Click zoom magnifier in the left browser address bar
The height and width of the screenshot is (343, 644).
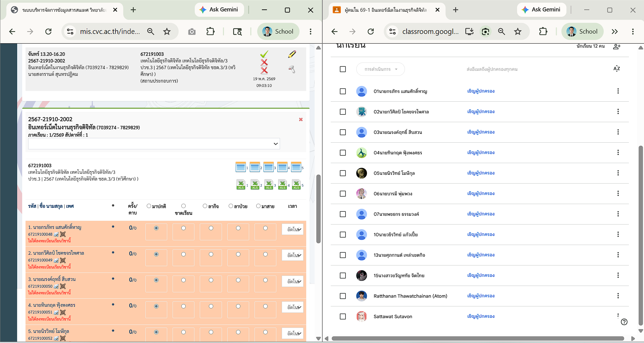click(151, 32)
